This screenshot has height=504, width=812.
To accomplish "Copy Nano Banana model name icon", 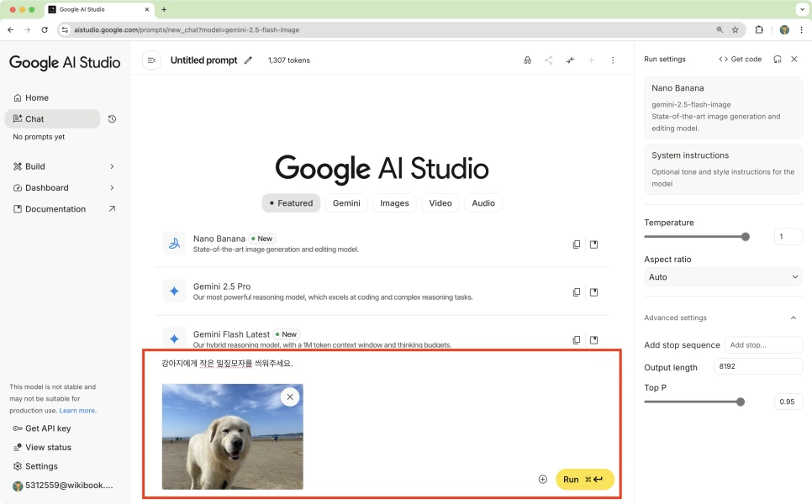I will 577,244.
